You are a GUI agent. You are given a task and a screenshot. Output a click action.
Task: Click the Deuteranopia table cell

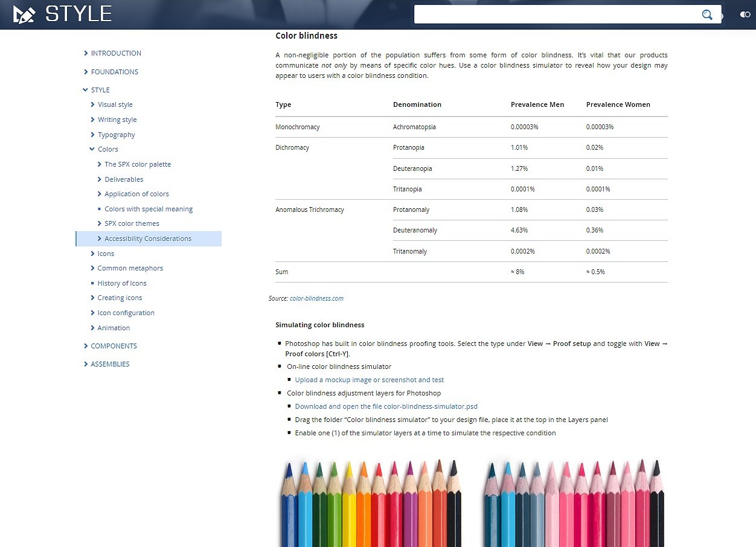(x=412, y=168)
